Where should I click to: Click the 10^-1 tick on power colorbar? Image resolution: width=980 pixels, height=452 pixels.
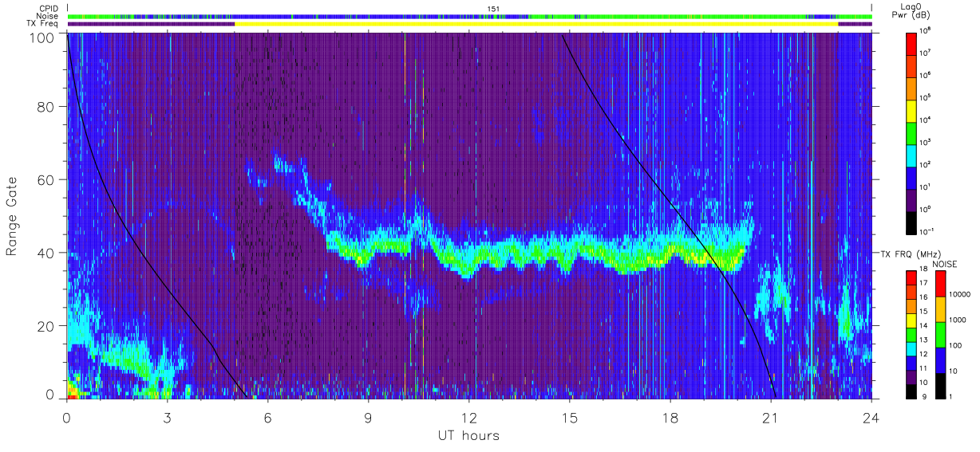(928, 230)
